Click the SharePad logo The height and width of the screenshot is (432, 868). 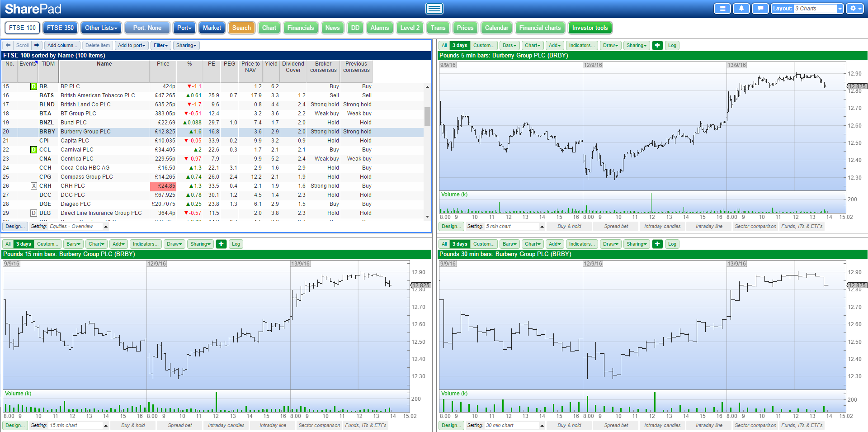tap(33, 9)
